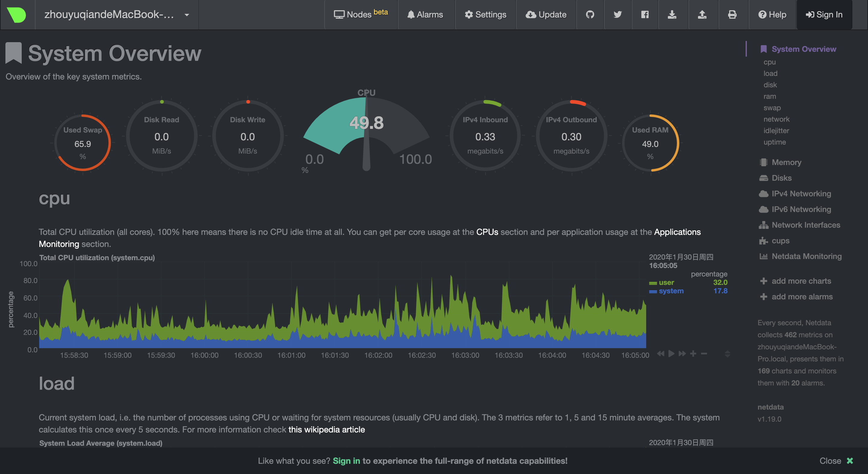Open the hostname dropdown menu
This screenshot has width=868, height=474.
[x=187, y=15]
